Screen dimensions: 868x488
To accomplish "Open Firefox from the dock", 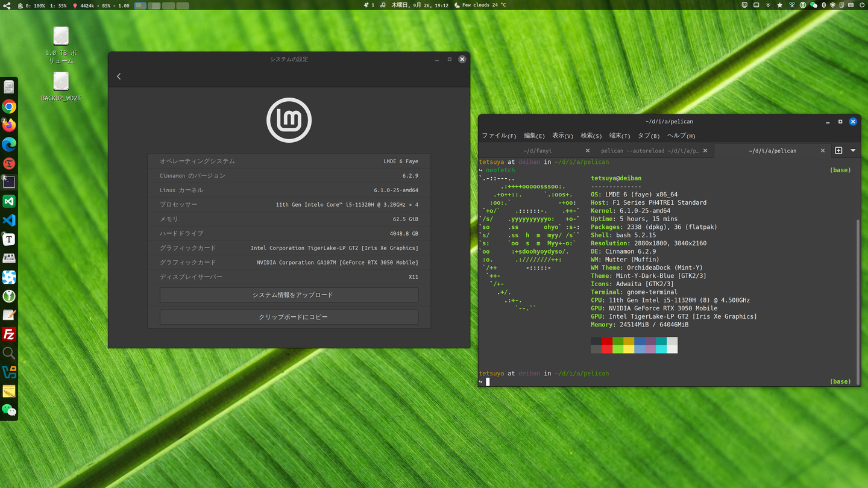I will tap(9, 125).
